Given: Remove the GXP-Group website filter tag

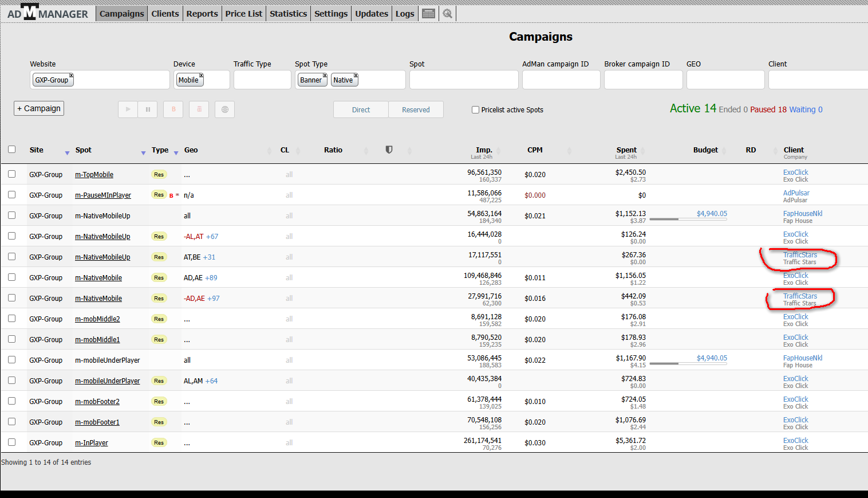Looking at the screenshot, I should click(x=72, y=76).
